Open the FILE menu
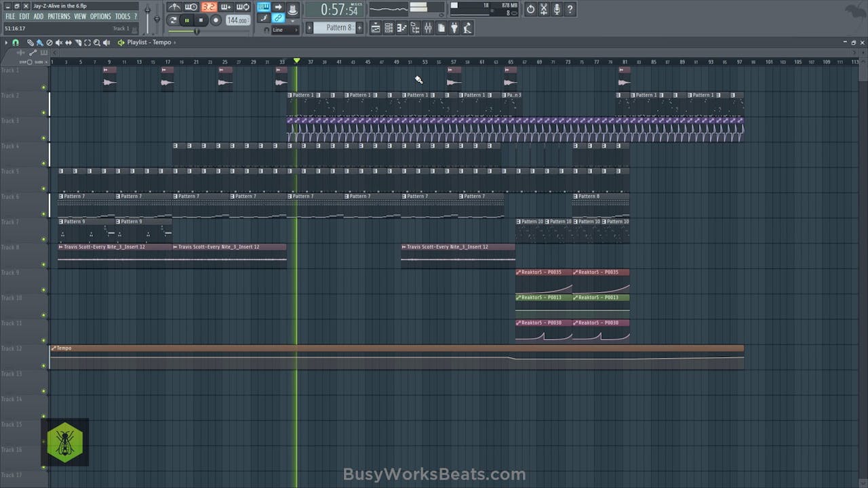Screen dimensions: 868x488 pyautogui.click(x=10, y=16)
